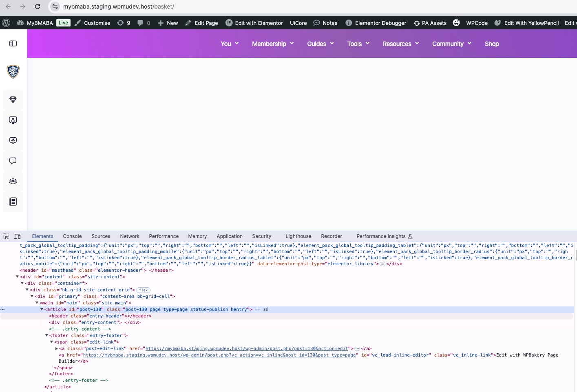Open the diamond icon in sidebar
The width and height of the screenshot is (577, 392).
[13, 100]
